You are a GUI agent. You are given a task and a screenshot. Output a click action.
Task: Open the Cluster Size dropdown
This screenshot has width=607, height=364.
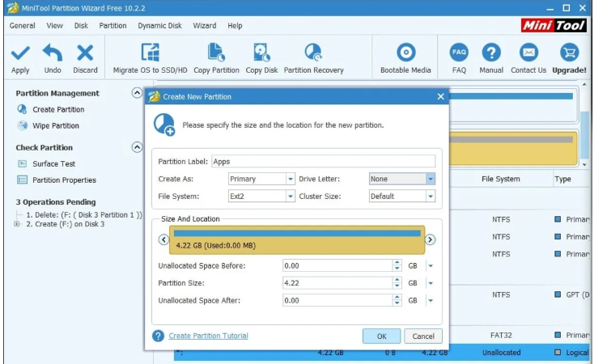[x=431, y=196]
